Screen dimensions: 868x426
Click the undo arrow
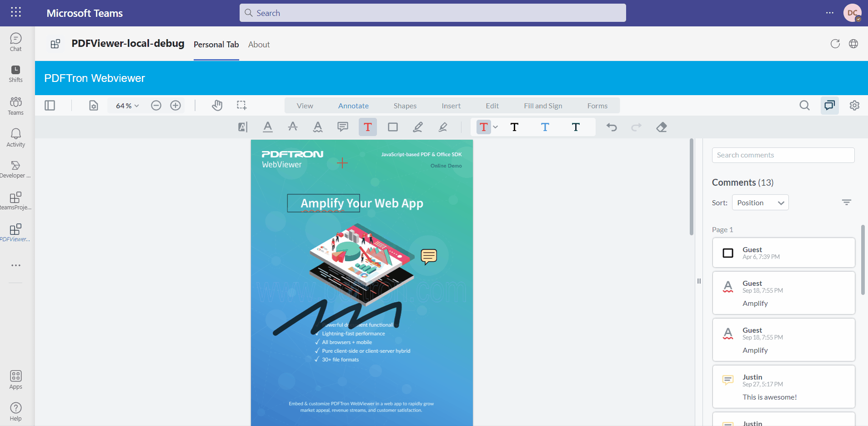click(x=612, y=127)
